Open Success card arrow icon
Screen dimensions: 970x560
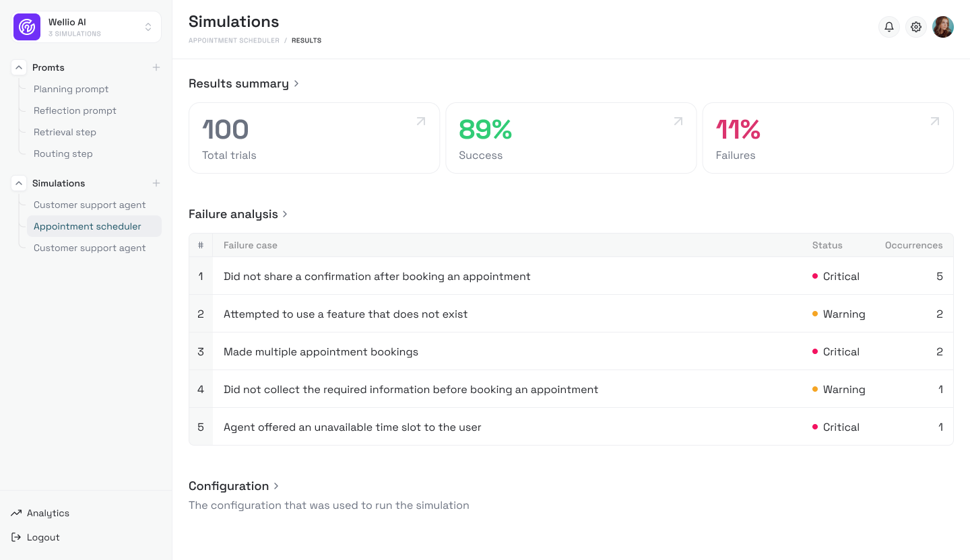[678, 121]
